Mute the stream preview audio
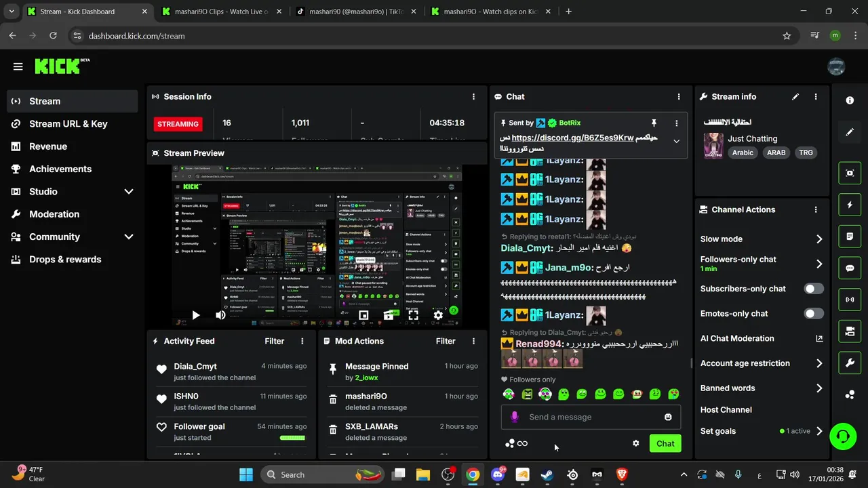Viewport: 868px width, 488px height. click(x=220, y=315)
